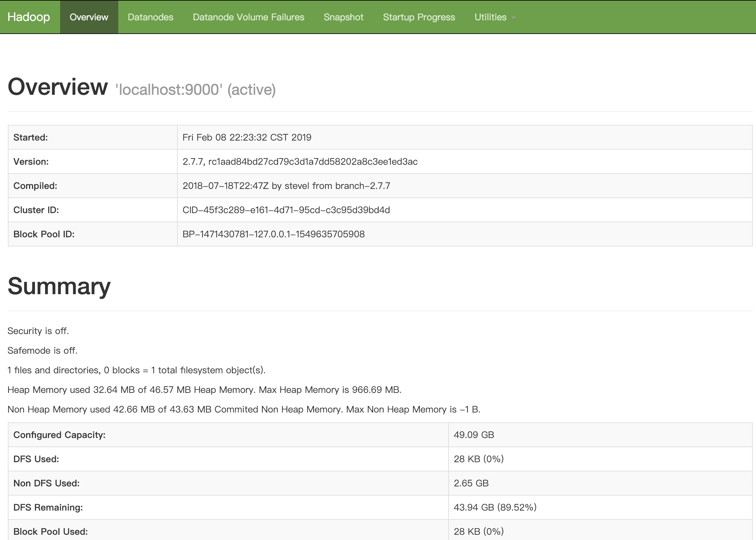The width and height of the screenshot is (756, 540).
Task: Expand the Utilities dropdown menu
Action: [495, 17]
